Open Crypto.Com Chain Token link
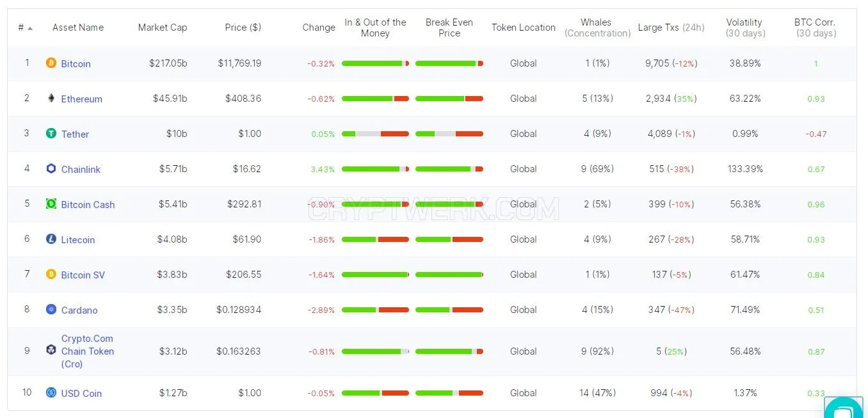Screen dimensions: 868x418 (88, 351)
